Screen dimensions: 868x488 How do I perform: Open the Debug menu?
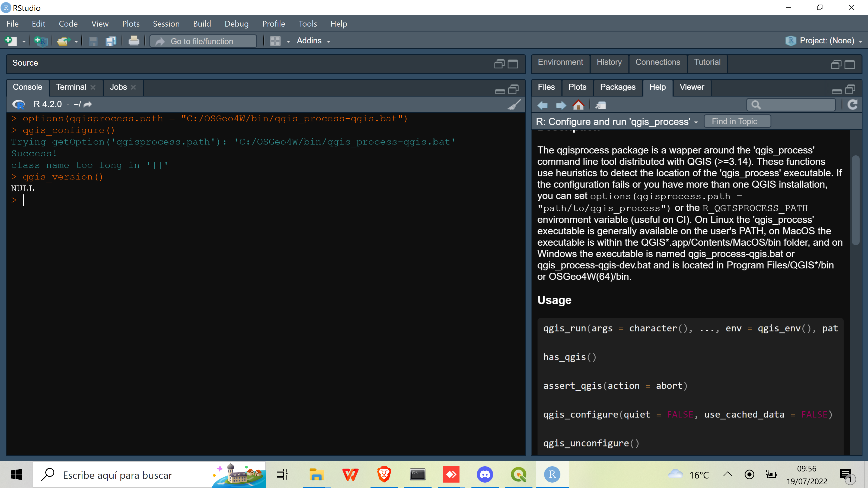pos(237,24)
